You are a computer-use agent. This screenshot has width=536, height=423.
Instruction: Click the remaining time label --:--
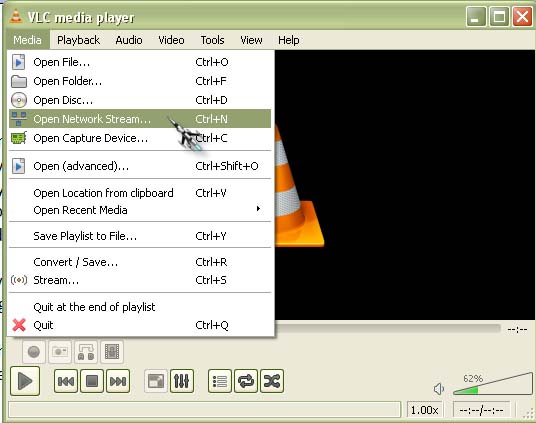517,329
